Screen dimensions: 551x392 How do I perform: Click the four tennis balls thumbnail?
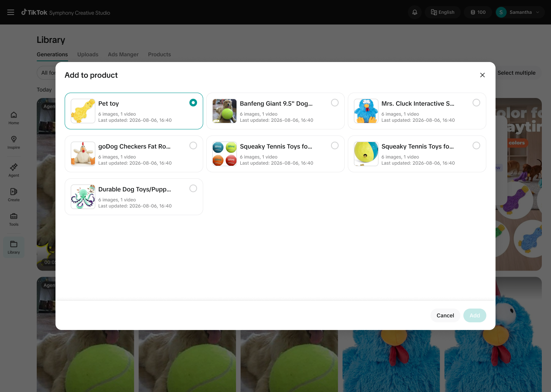[225, 154]
